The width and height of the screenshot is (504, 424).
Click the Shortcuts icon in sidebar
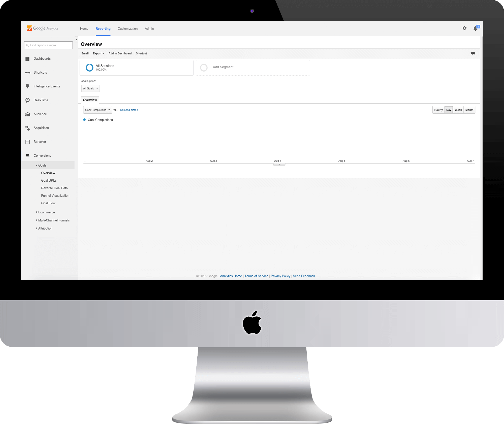pos(27,72)
